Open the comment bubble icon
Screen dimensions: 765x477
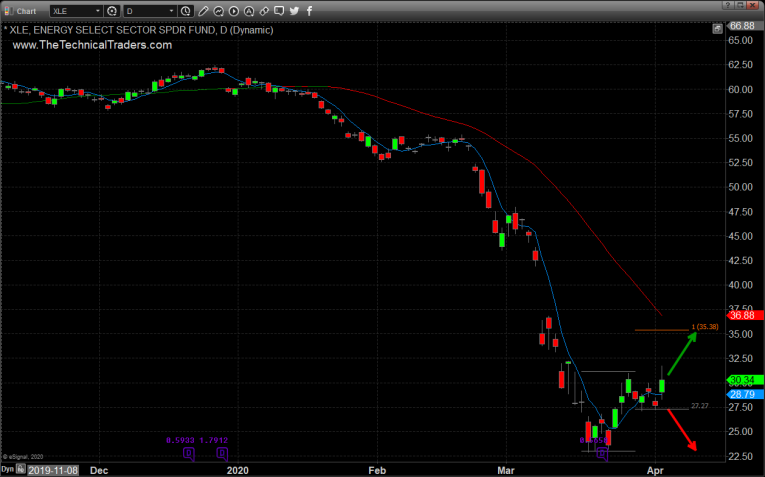[x=279, y=11]
